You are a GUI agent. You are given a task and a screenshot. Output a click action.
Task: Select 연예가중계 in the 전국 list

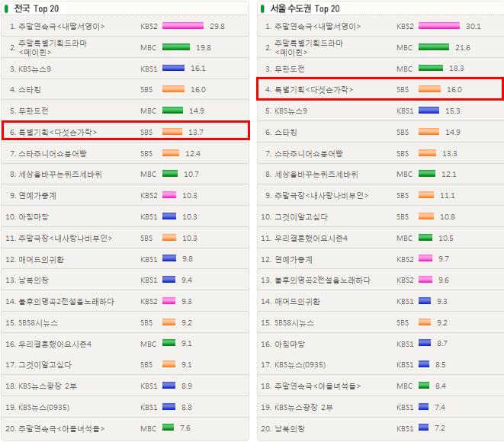(37, 195)
